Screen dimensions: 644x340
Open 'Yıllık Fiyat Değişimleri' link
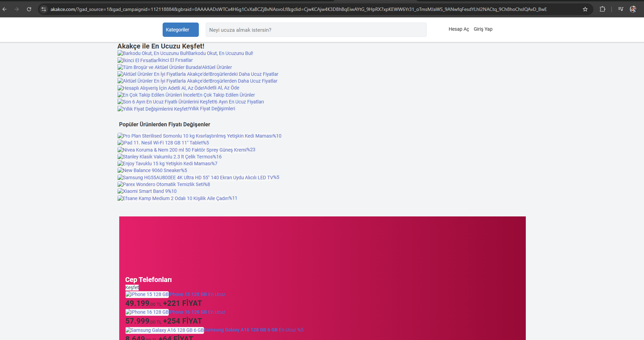point(176,109)
